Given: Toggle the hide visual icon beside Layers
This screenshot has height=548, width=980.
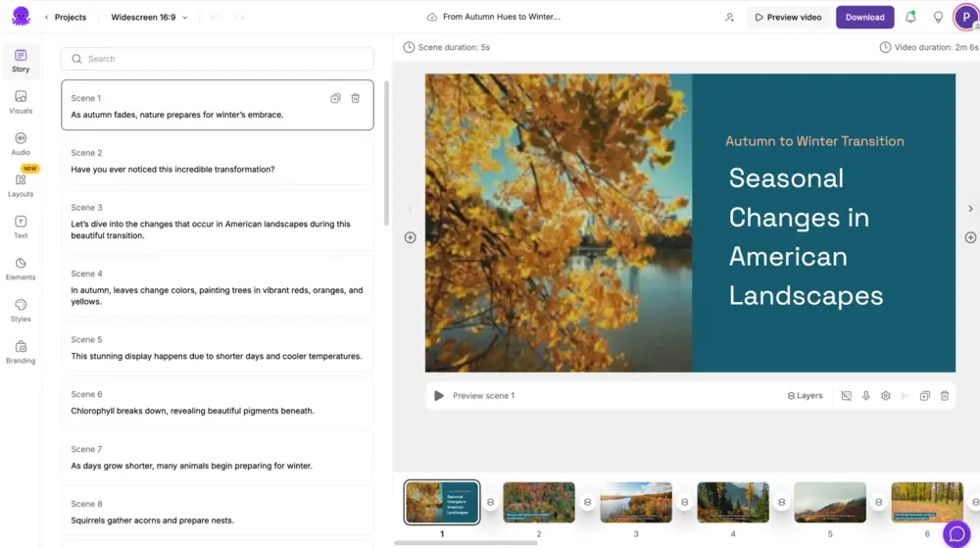Looking at the screenshot, I should coord(846,396).
